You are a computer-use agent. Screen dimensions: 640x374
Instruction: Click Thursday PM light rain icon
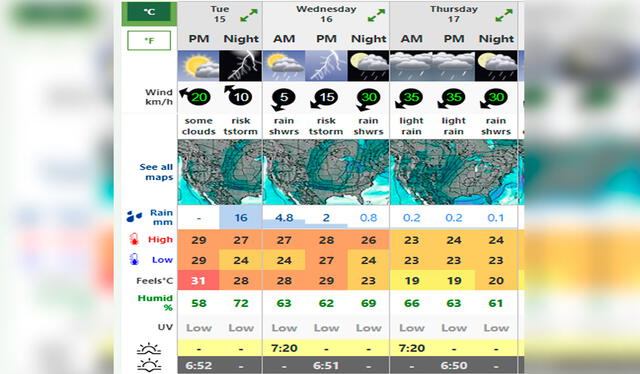coord(454,66)
